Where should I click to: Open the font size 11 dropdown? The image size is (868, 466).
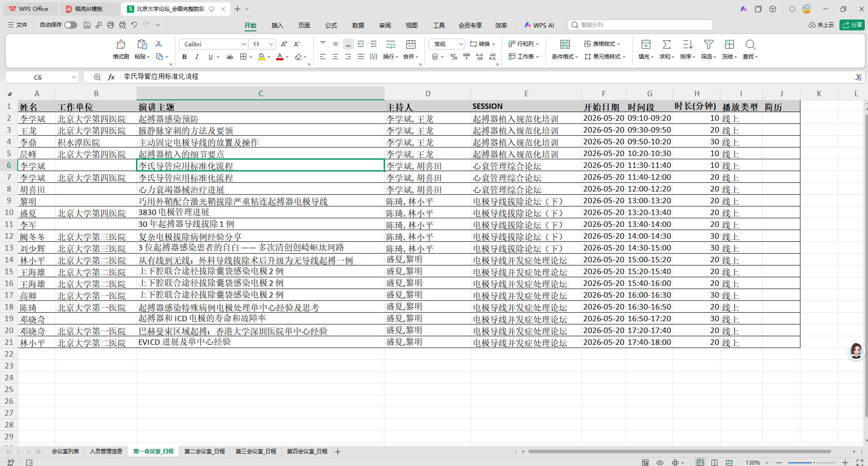pyautogui.click(x=271, y=44)
